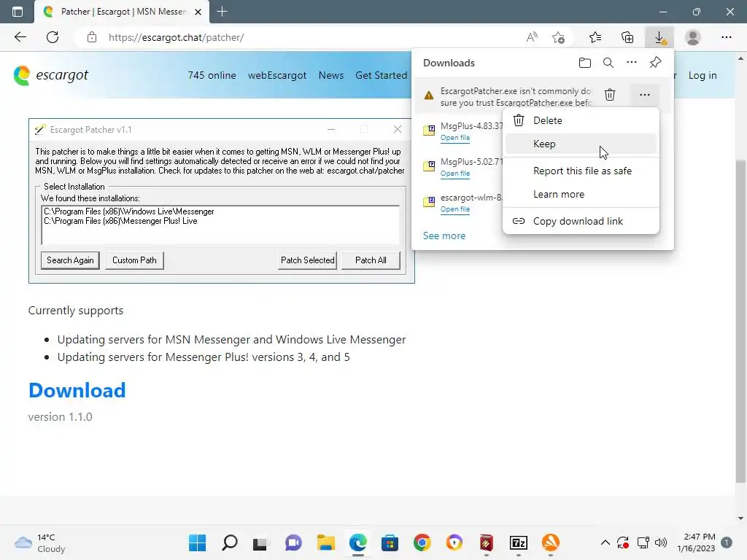Open the Edge Settings and more ellipsis

pyautogui.click(x=726, y=37)
